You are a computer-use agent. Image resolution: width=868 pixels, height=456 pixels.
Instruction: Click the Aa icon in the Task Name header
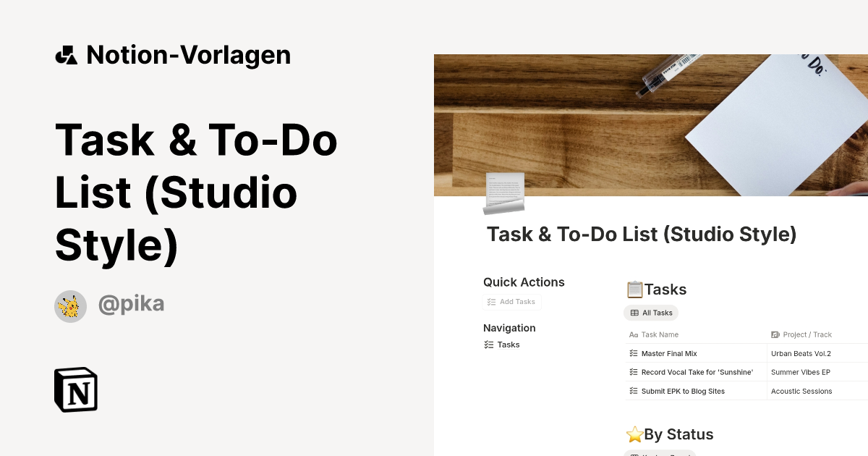point(635,334)
